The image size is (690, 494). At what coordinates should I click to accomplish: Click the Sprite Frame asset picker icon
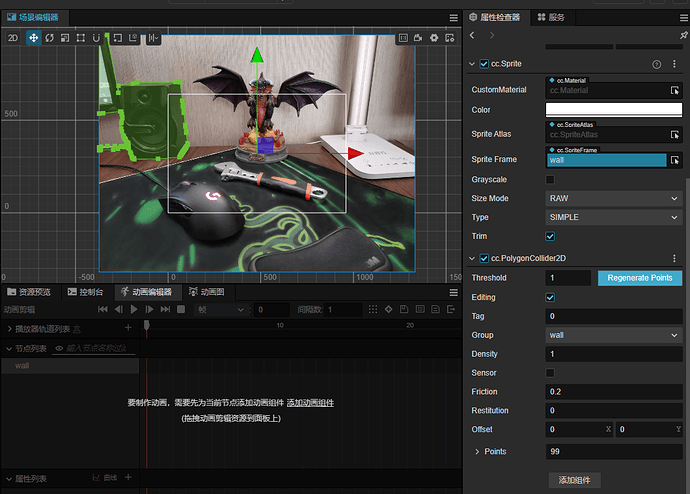point(675,160)
